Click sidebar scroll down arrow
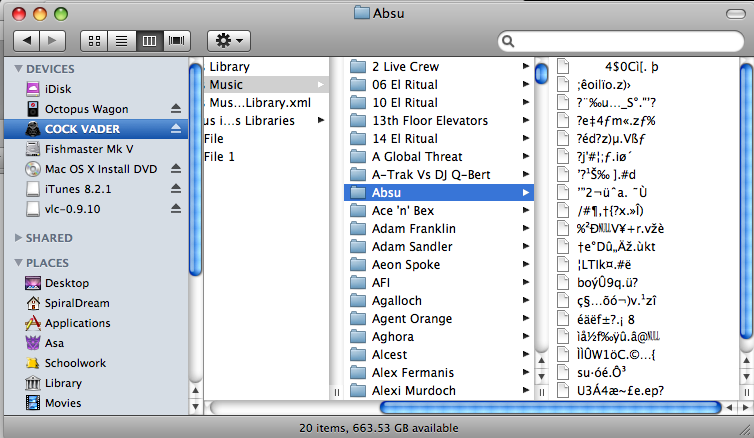The image size is (754, 438). pos(195,406)
